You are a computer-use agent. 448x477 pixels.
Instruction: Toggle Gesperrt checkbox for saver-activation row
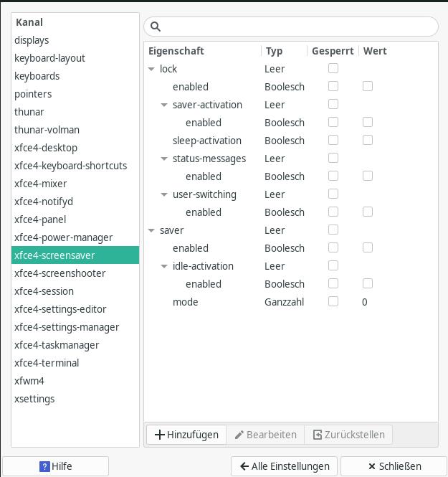click(333, 104)
